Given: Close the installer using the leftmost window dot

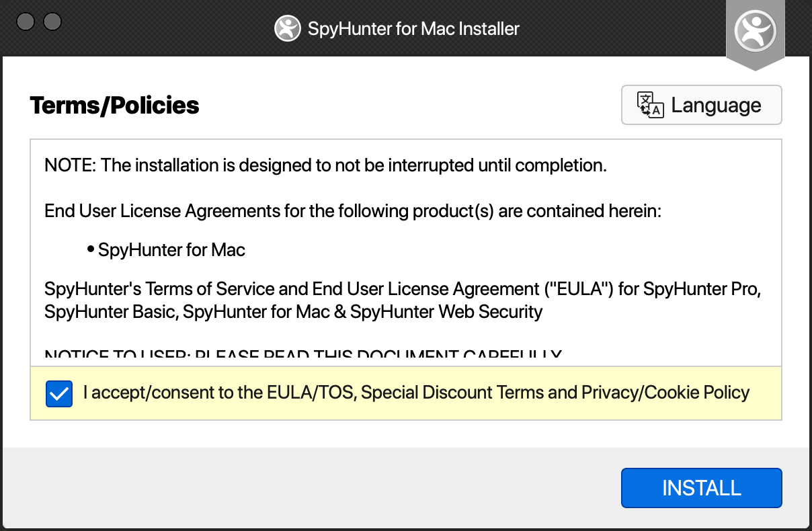Looking at the screenshot, I should coord(26,22).
